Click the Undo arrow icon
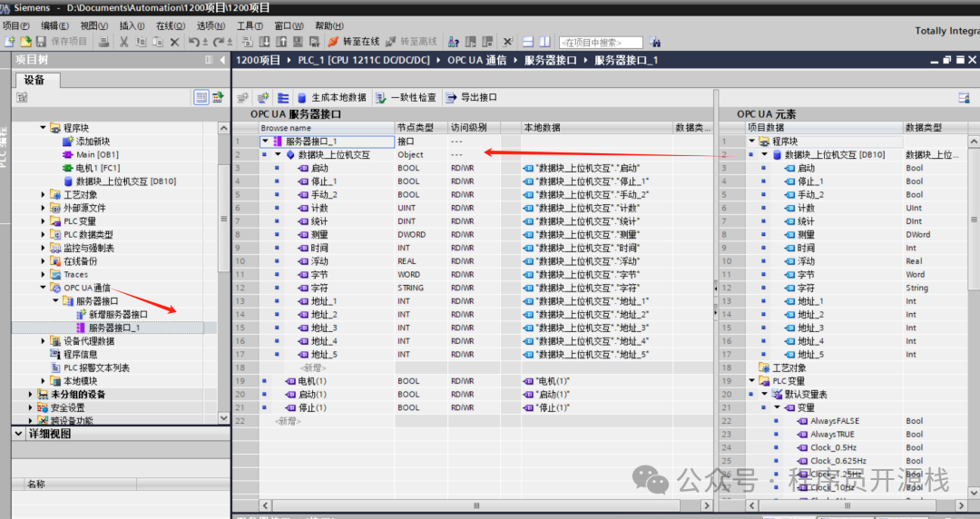This screenshot has height=519, width=980. point(193,42)
